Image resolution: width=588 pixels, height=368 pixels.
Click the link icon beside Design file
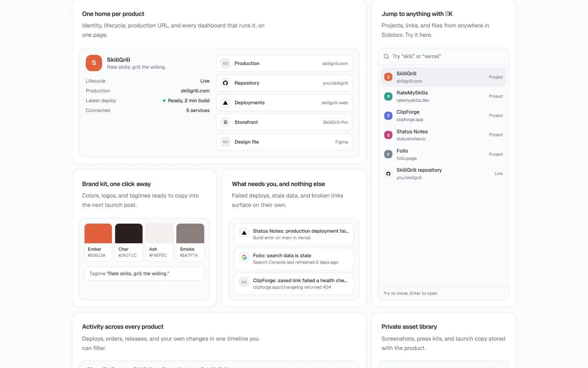[225, 142]
